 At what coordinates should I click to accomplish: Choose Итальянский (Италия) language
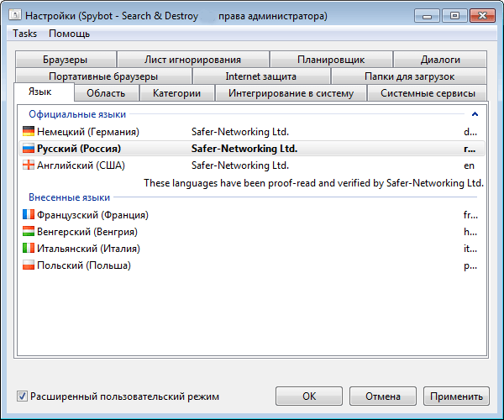pos(252,249)
